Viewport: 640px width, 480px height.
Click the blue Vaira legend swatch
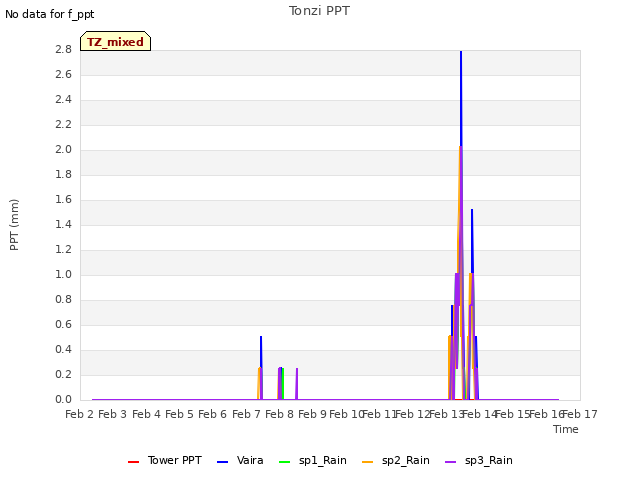[222, 462]
